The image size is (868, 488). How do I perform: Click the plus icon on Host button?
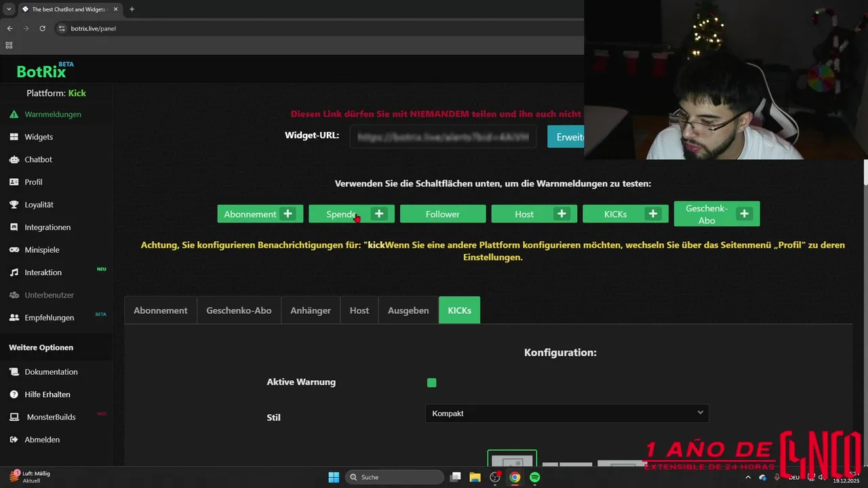click(561, 213)
